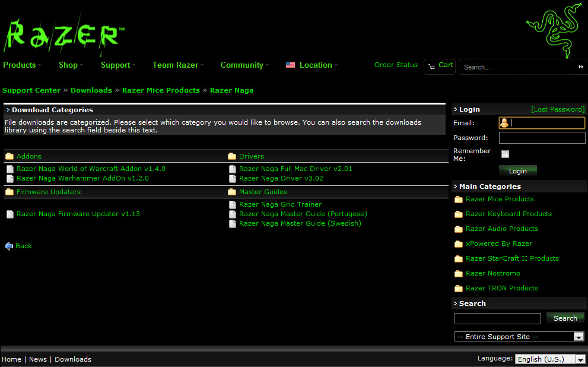
Task: Click folder icon beside Razer StarCraft II Products
Action: click(x=458, y=258)
